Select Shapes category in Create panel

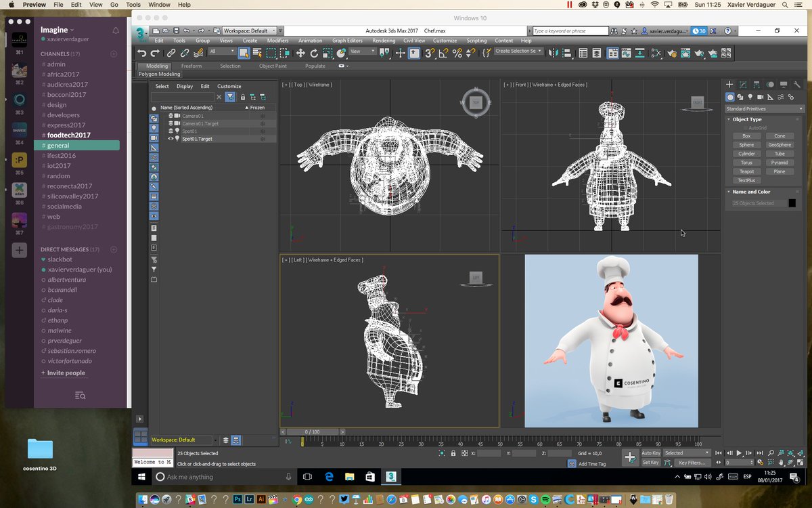[740, 97]
